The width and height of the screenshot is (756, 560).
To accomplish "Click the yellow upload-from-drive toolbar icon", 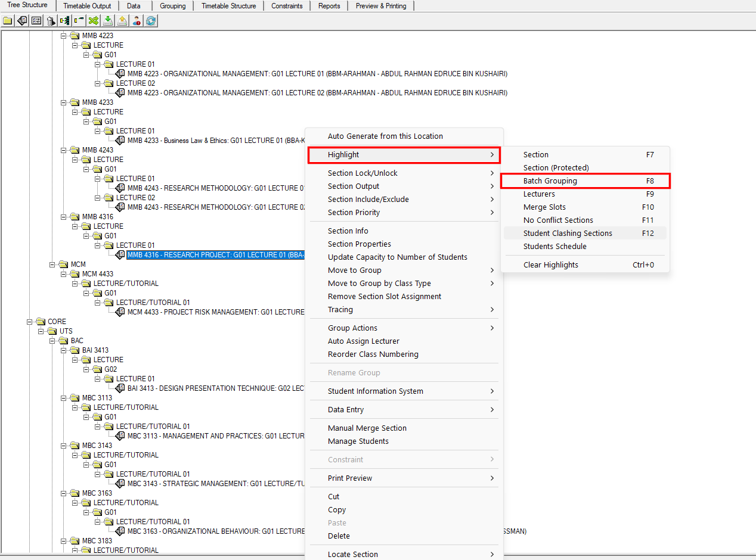I will click(x=122, y=21).
